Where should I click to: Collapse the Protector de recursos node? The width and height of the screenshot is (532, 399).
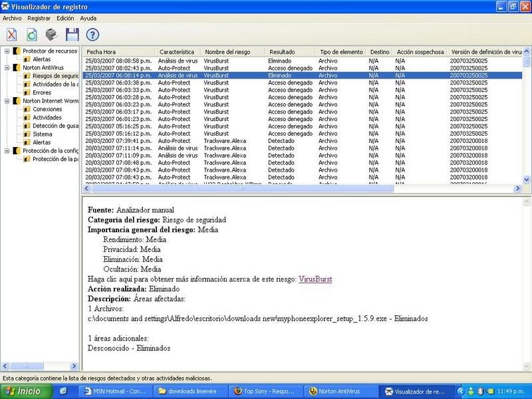7,51
